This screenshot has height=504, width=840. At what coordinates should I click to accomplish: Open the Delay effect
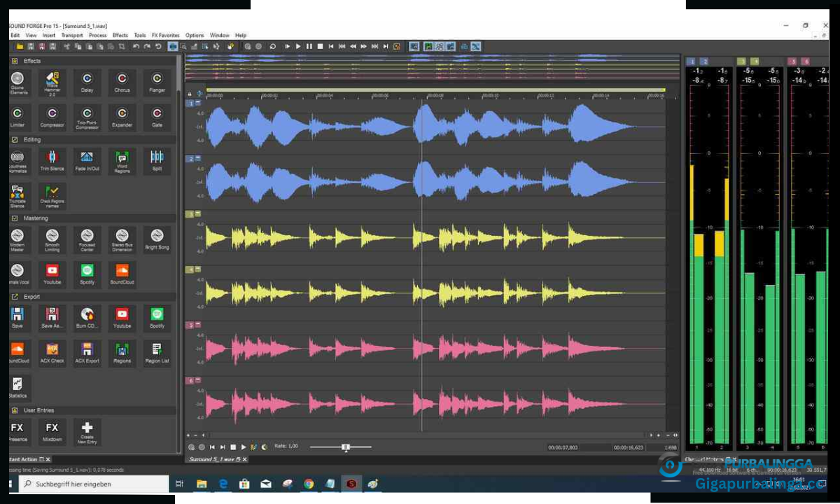point(87,82)
